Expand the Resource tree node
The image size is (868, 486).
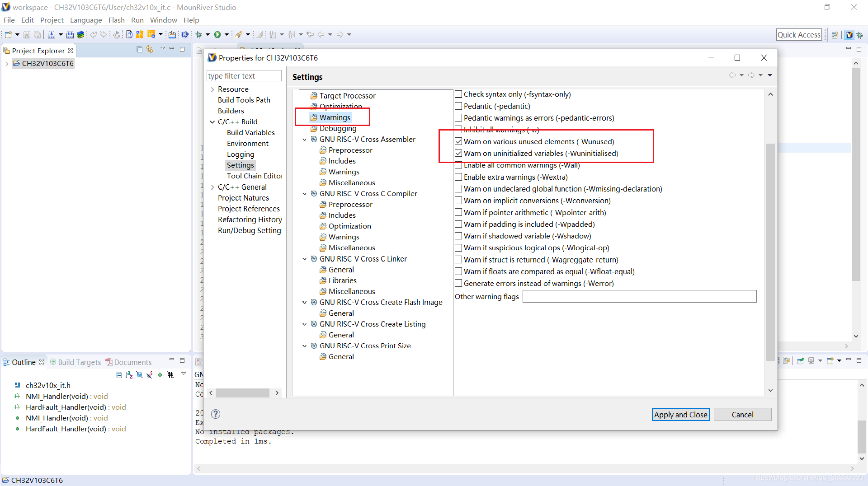coord(212,89)
